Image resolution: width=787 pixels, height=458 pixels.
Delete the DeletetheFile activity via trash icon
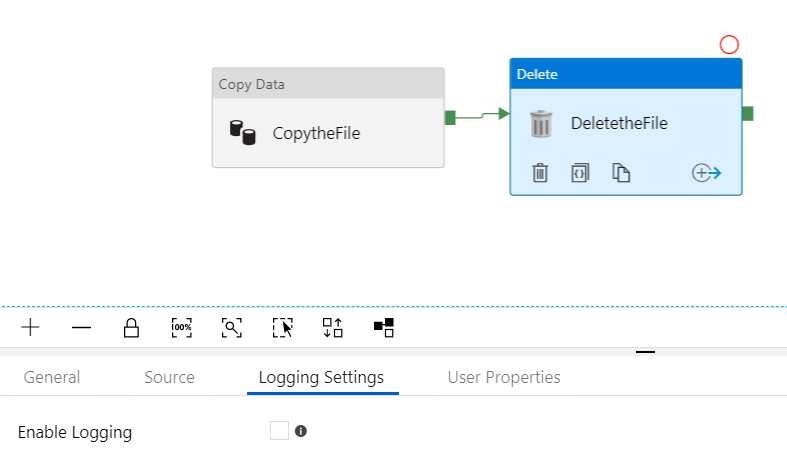540,173
